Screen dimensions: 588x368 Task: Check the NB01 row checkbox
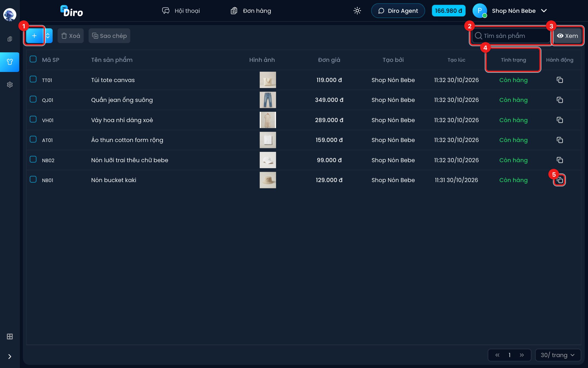33,179
